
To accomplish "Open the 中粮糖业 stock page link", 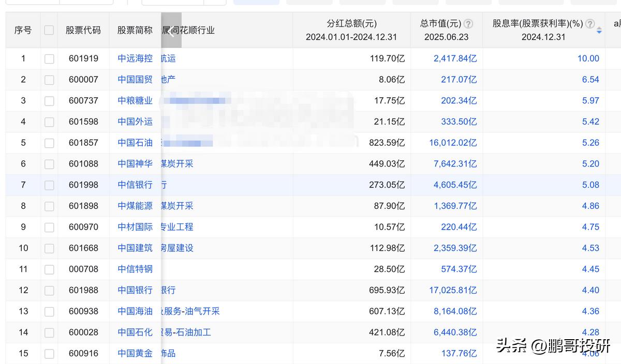I will pos(135,100).
